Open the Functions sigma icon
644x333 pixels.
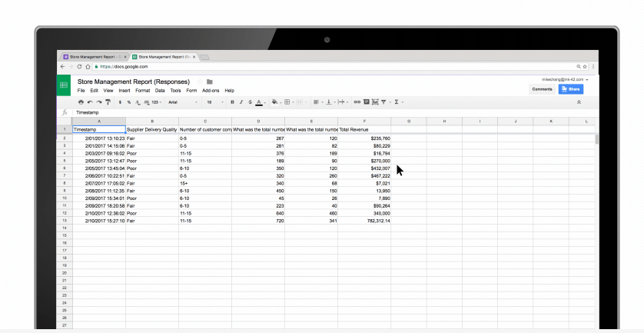[x=397, y=102]
